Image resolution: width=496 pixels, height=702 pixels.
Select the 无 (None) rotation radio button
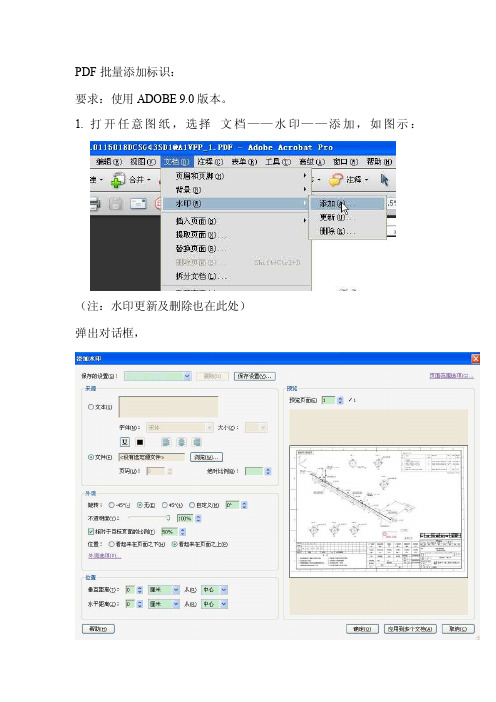coord(140,505)
